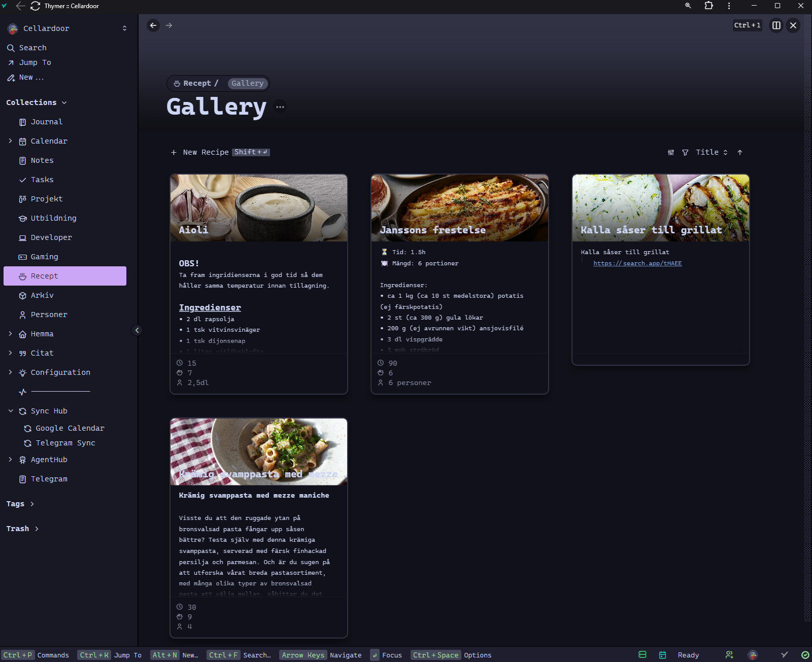Click the checkmark icon in status bar
The width and height of the screenshot is (812, 662).
(x=784, y=655)
